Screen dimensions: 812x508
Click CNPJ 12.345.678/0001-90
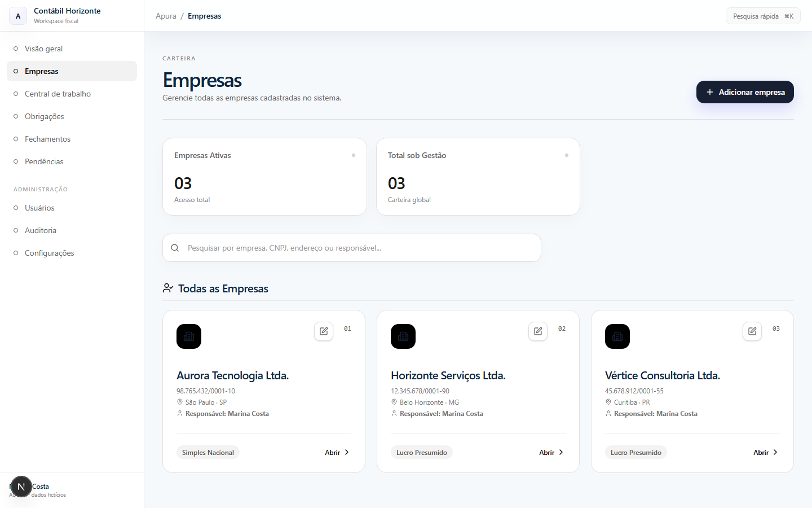coord(420,391)
